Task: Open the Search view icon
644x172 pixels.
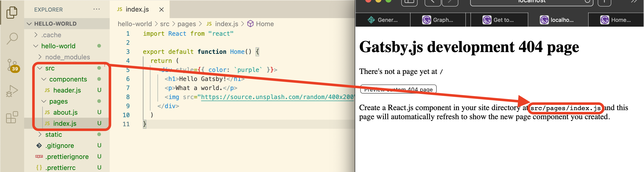Action: pyautogui.click(x=12, y=39)
